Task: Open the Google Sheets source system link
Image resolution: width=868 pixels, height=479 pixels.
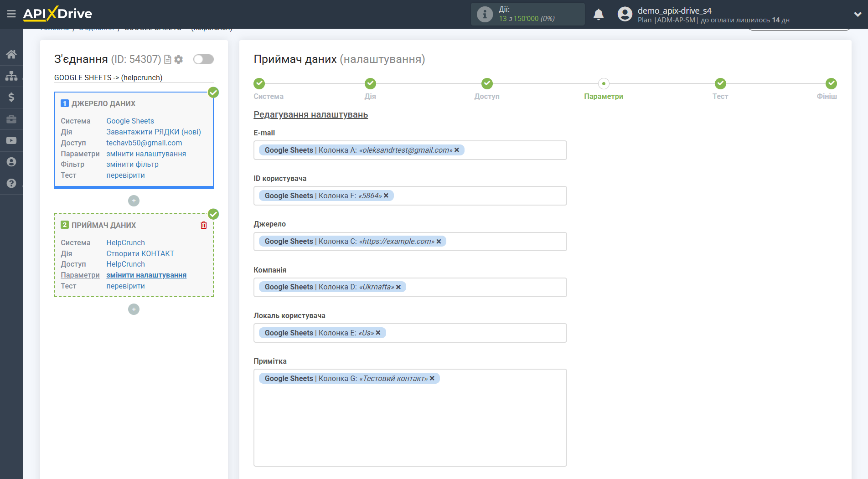Action: 130,121
